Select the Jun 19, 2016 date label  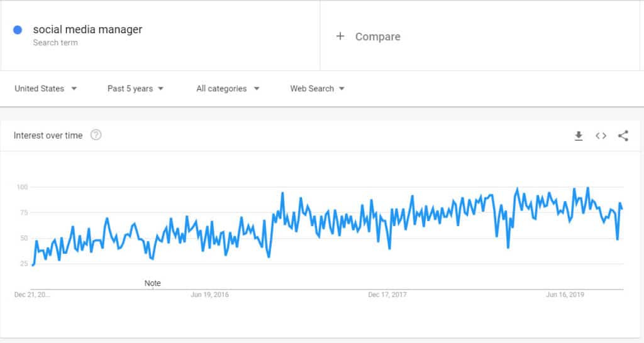tap(209, 295)
